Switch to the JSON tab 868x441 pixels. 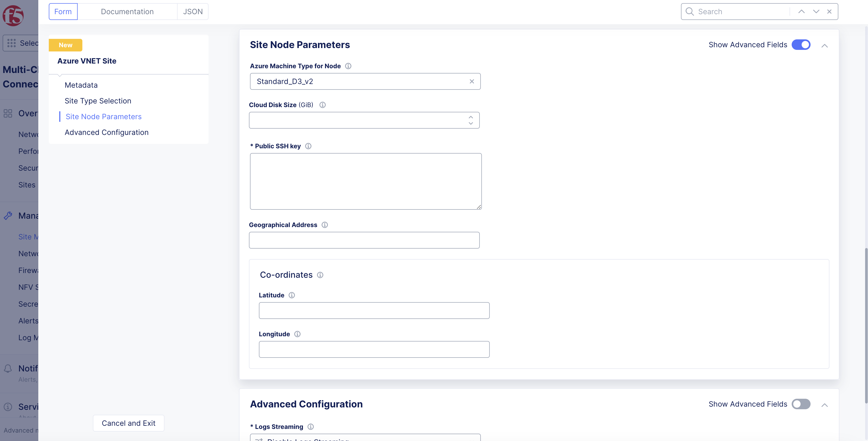pos(192,11)
